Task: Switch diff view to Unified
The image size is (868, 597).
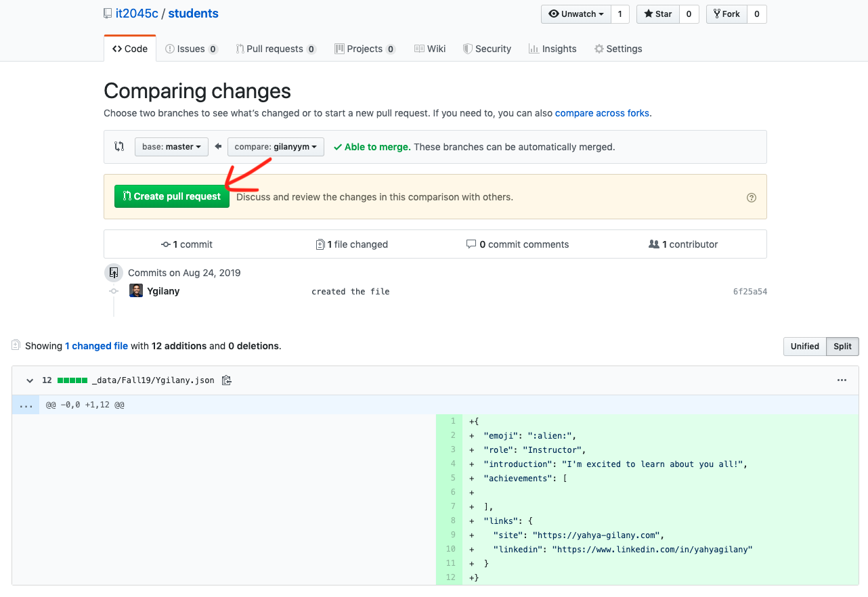Action: tap(805, 347)
